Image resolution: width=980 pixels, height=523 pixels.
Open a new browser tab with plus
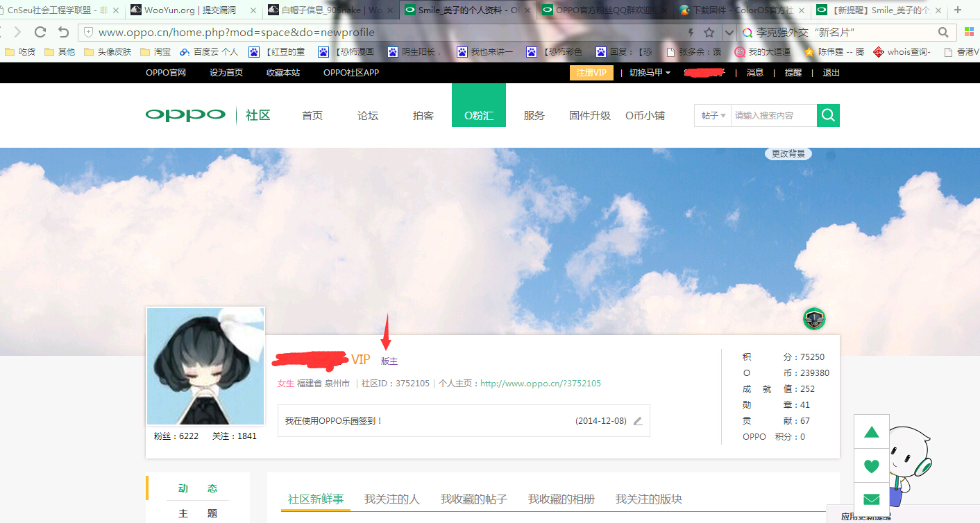click(958, 10)
